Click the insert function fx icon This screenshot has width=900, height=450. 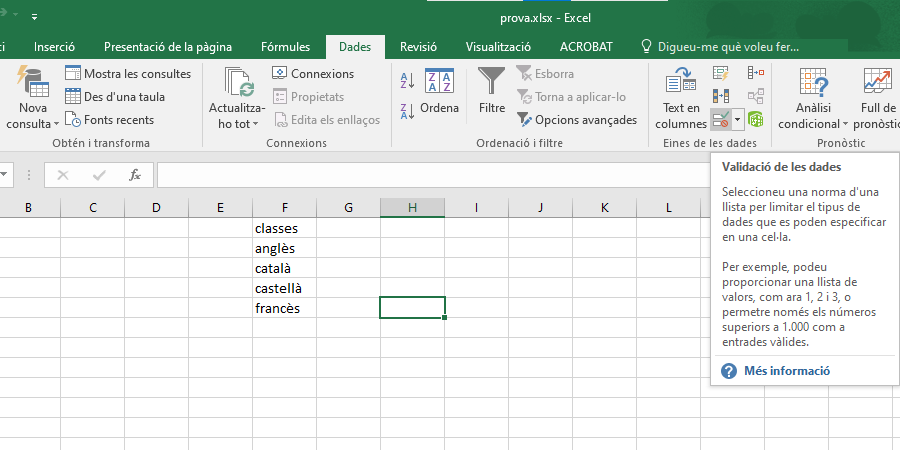pos(135,175)
